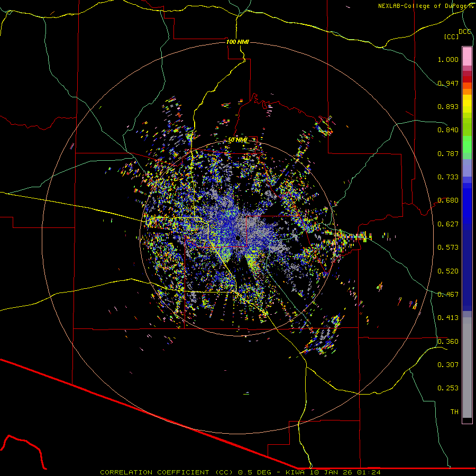Click the 1.000 value on the color scale
Viewport: 476px width, 476px height.
point(448,59)
